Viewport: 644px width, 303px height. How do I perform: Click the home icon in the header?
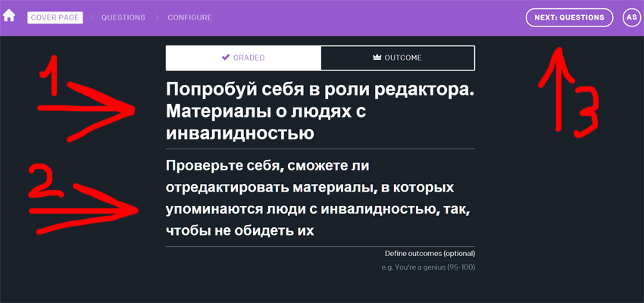(x=10, y=17)
